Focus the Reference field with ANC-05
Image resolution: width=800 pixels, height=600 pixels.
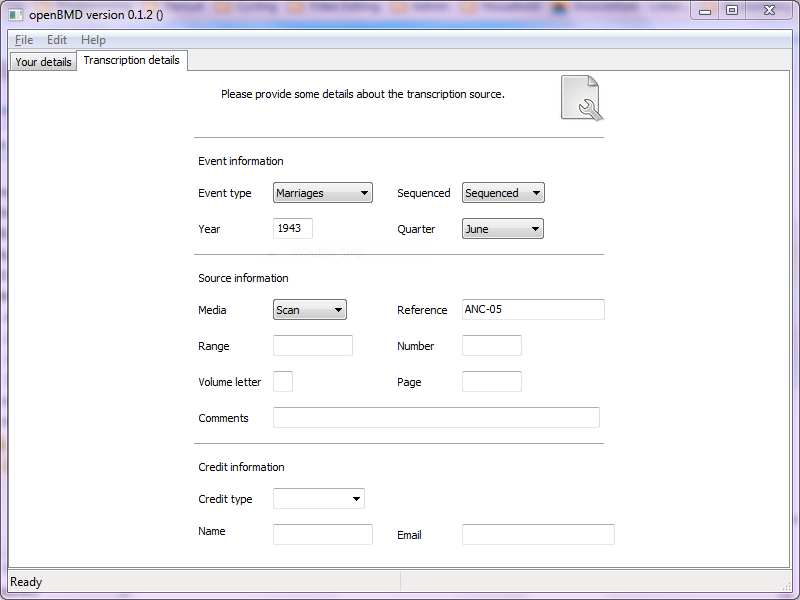[533, 309]
